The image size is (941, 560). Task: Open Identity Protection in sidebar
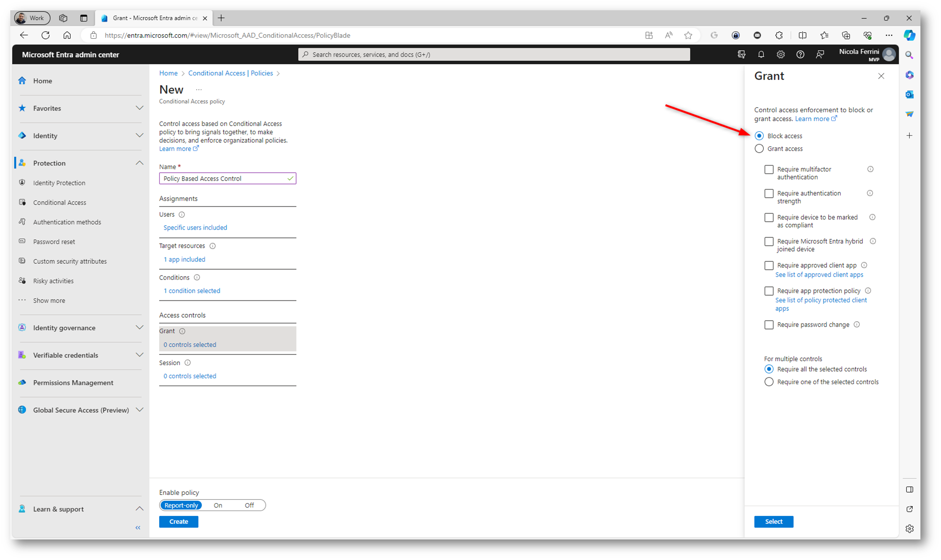pyautogui.click(x=59, y=183)
